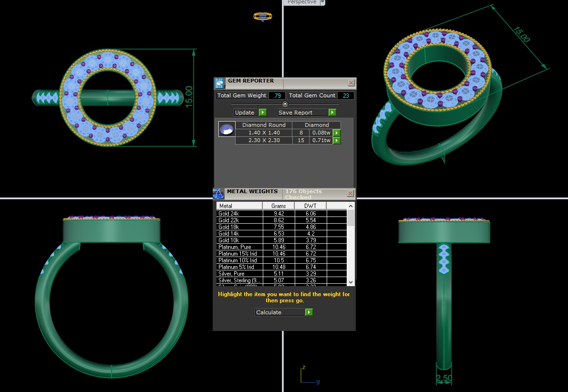Click the small ring icon above viewports
The height and width of the screenshot is (392, 568).
(262, 17)
